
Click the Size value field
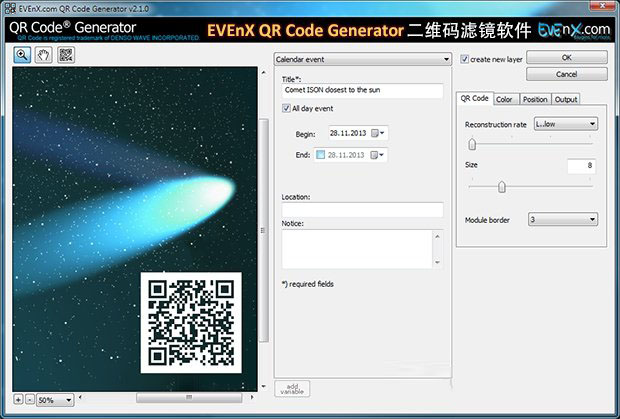[581, 166]
